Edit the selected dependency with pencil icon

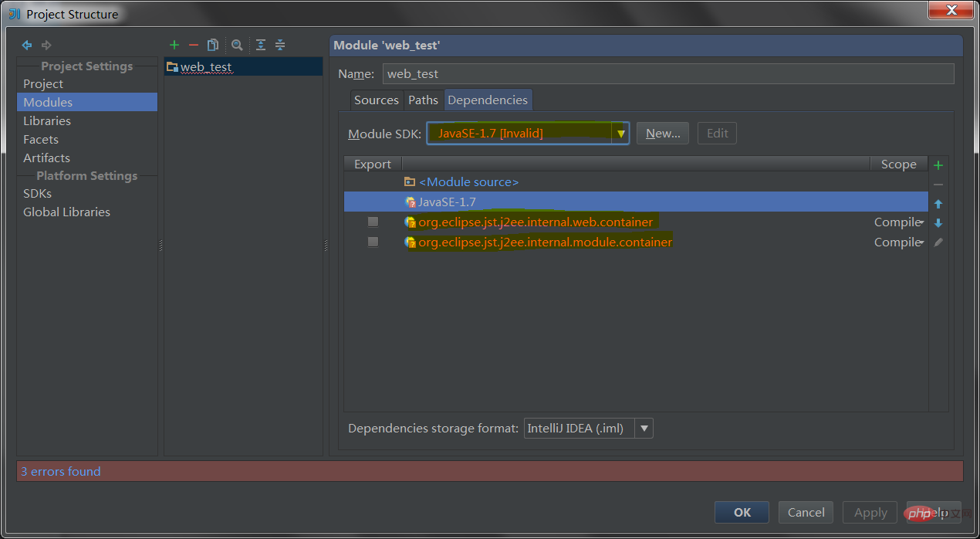(x=938, y=242)
